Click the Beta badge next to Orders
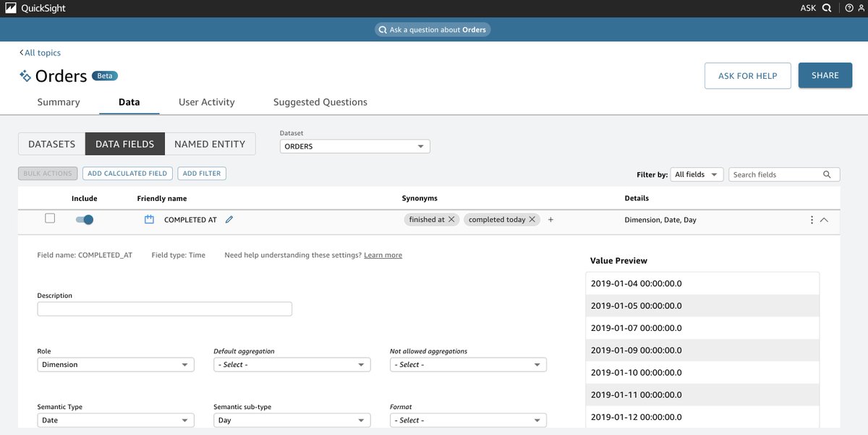Screen dimensions: 868x435 tap(105, 76)
